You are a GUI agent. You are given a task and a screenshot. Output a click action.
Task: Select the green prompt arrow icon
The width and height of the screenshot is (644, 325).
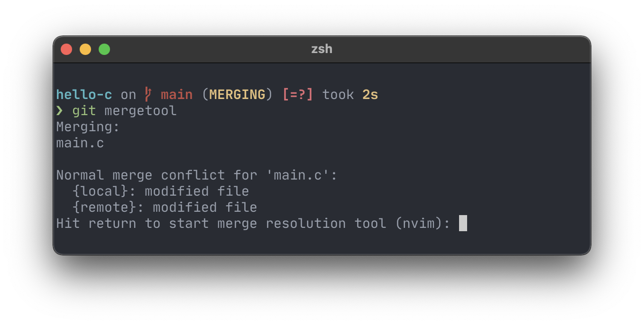pyautogui.click(x=60, y=110)
